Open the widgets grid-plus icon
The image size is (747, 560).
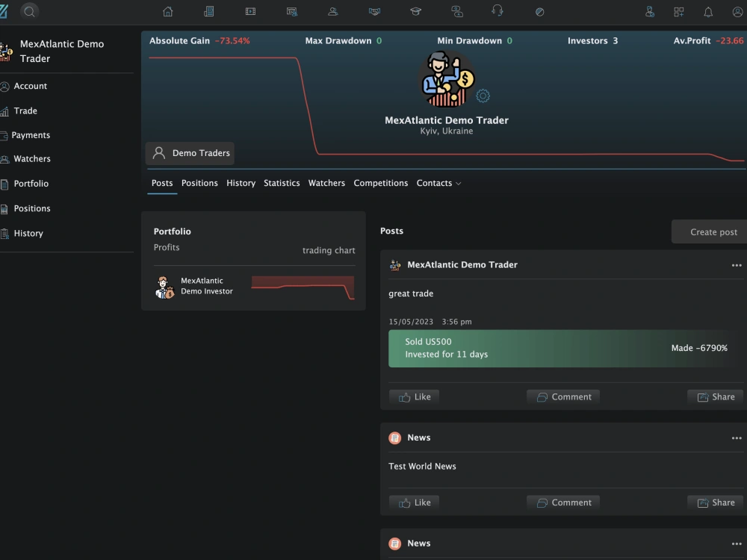(x=679, y=12)
